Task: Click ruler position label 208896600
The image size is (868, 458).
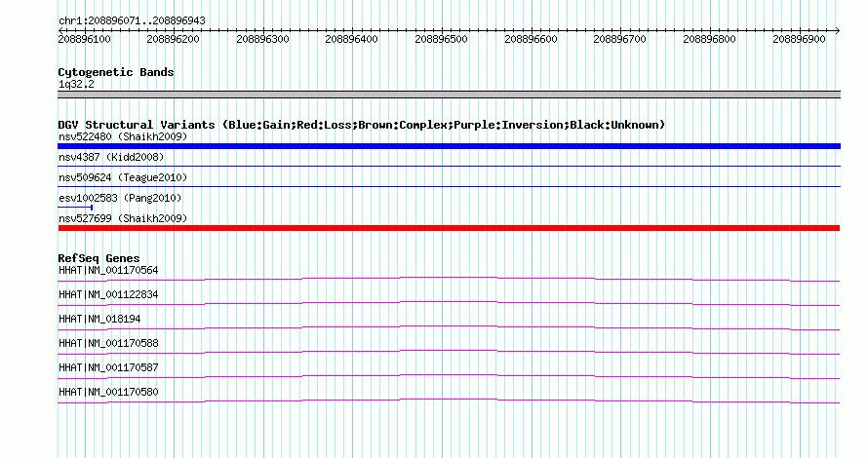Action: tap(531, 39)
